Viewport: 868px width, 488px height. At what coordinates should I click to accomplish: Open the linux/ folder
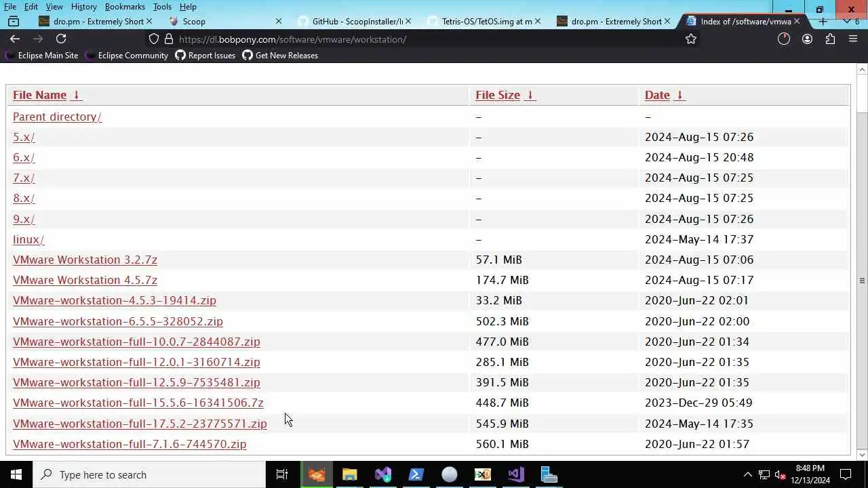28,239
